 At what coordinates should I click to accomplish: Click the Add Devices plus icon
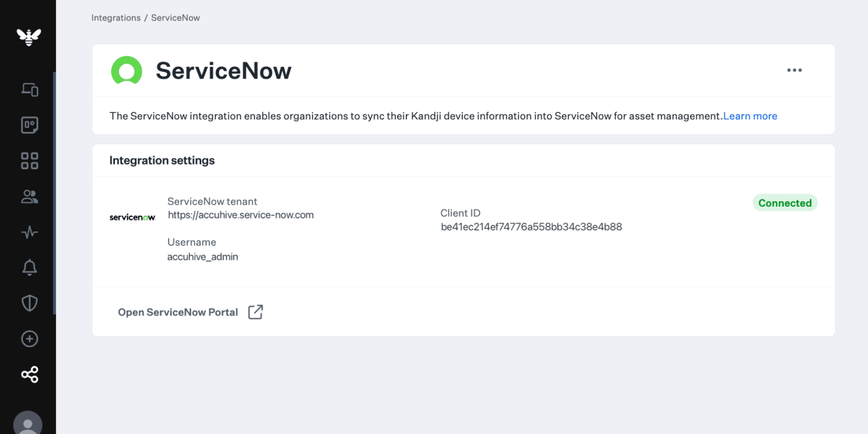pos(29,339)
